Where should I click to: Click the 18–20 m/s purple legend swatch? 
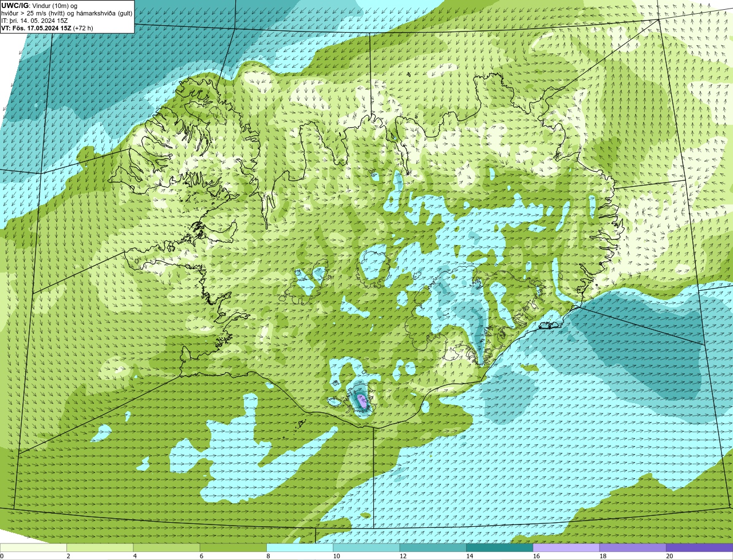(633, 548)
